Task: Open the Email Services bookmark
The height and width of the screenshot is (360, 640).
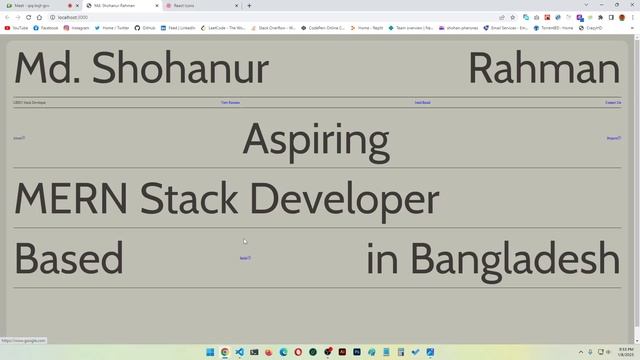Action: (506, 28)
